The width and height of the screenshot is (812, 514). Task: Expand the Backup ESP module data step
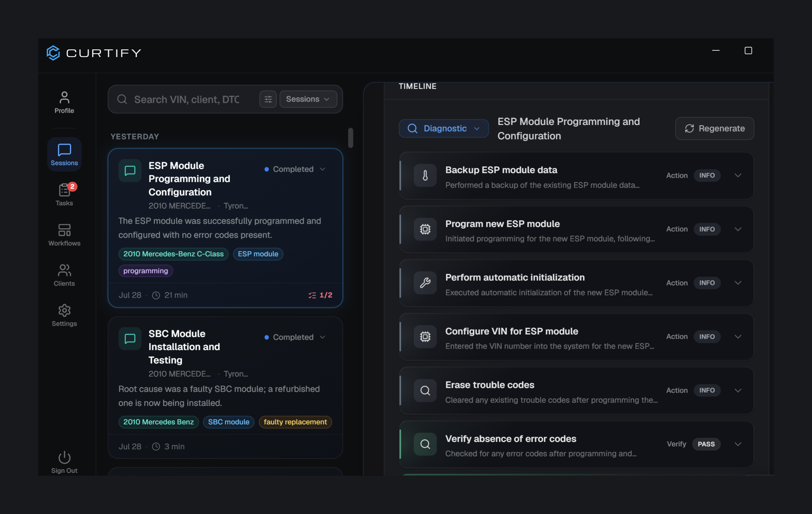[738, 175]
